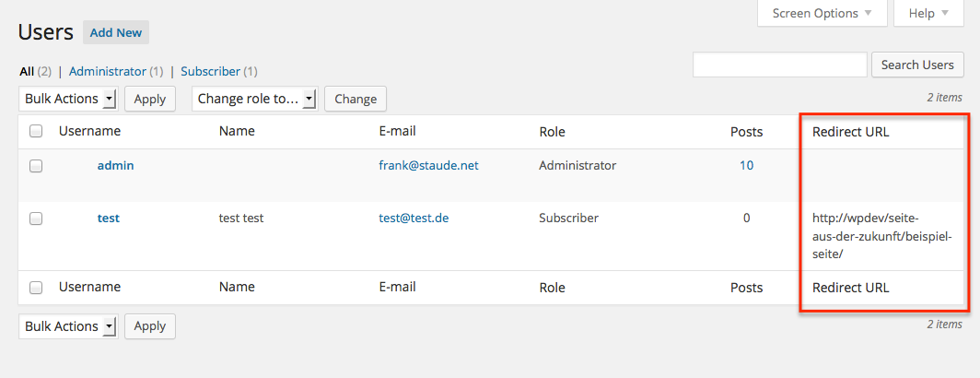Filter users by Subscriber role

tap(210, 71)
